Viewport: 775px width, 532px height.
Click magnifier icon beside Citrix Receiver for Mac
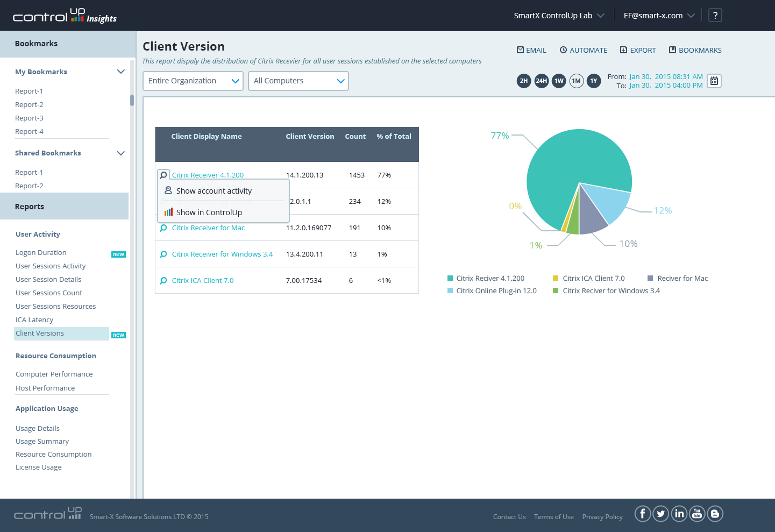163,228
